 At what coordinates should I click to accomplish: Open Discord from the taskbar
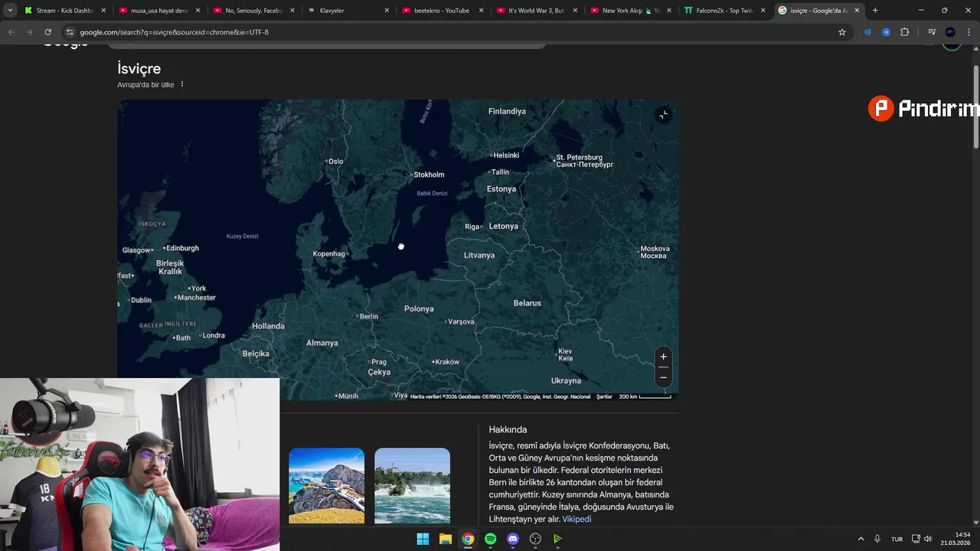point(513,539)
